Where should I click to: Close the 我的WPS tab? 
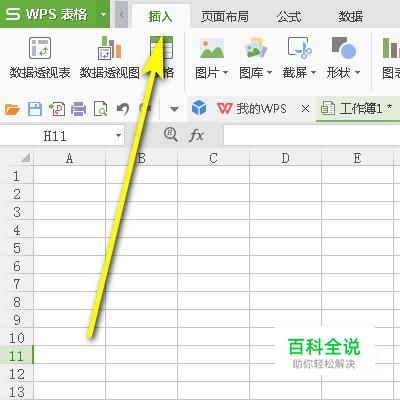point(305,109)
